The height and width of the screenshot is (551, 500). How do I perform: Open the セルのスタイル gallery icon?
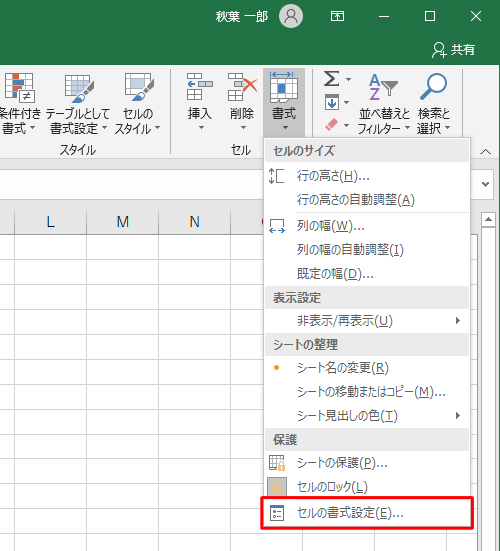pyautogui.click(x=139, y=87)
